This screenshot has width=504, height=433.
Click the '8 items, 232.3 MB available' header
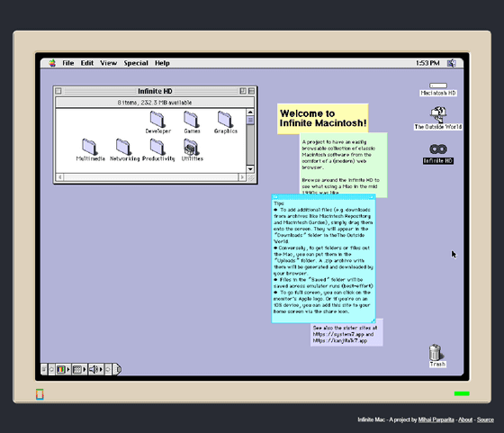[x=155, y=103]
